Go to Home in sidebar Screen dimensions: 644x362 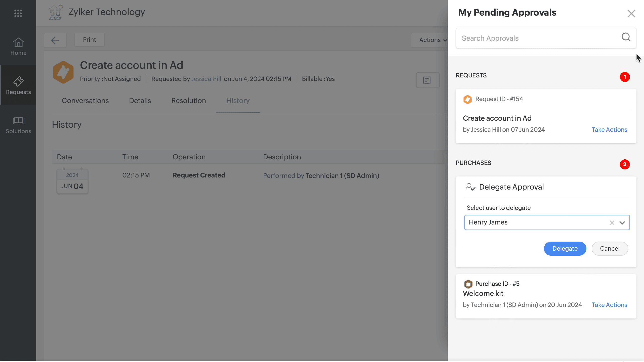pyautogui.click(x=18, y=47)
